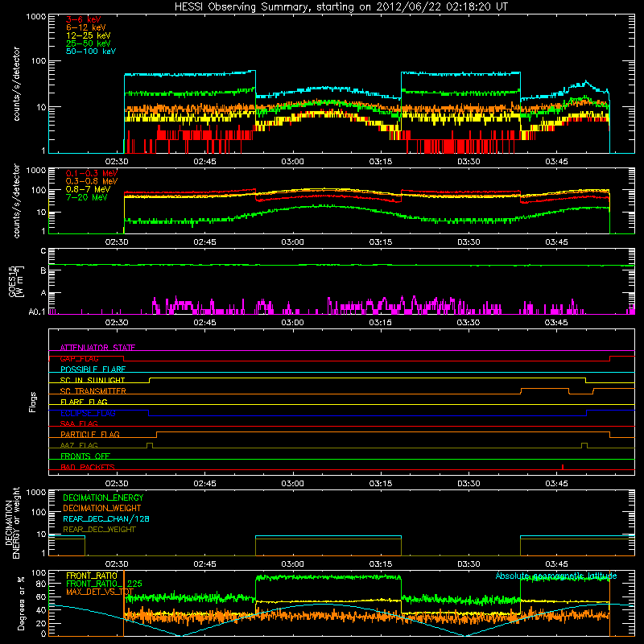Click the 0.1-0.3 MeV legend label

pos(92,173)
